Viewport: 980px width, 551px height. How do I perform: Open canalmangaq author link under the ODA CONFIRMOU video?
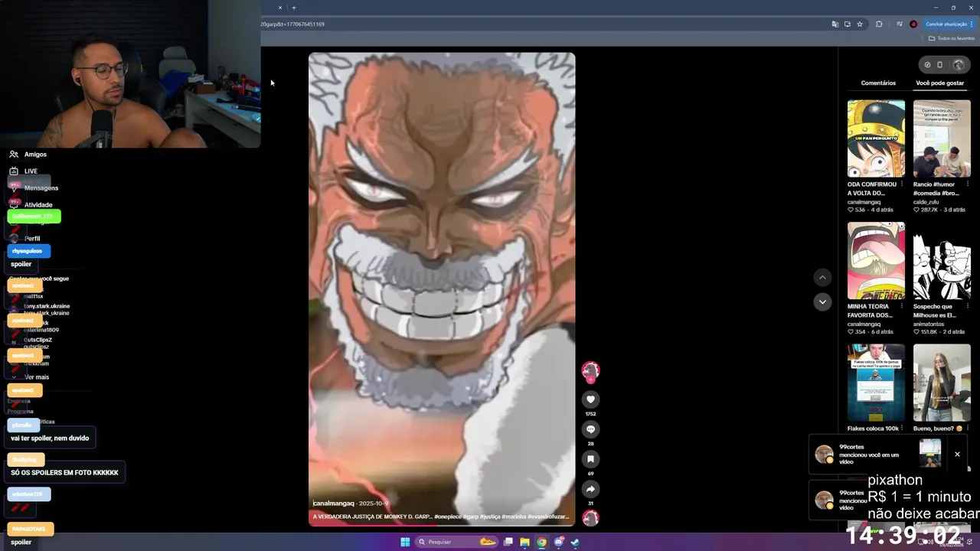864,202
